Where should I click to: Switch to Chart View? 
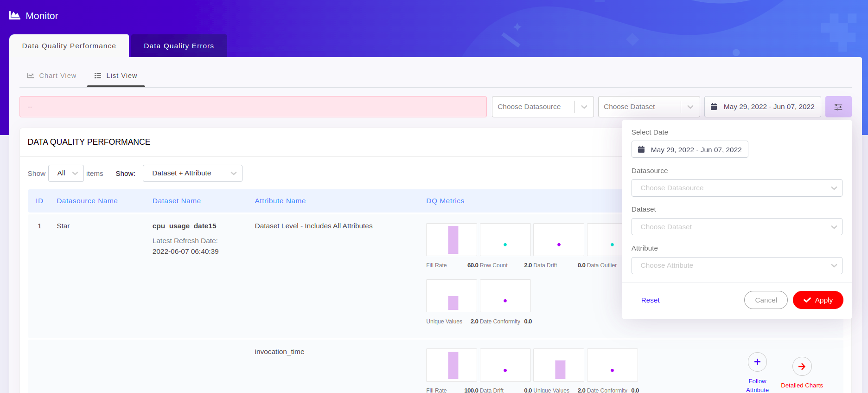[52, 76]
